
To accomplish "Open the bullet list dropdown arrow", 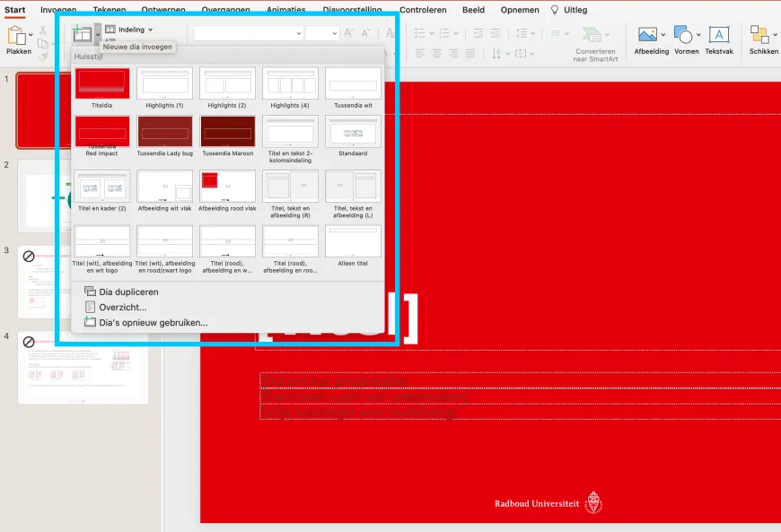I will (x=431, y=33).
